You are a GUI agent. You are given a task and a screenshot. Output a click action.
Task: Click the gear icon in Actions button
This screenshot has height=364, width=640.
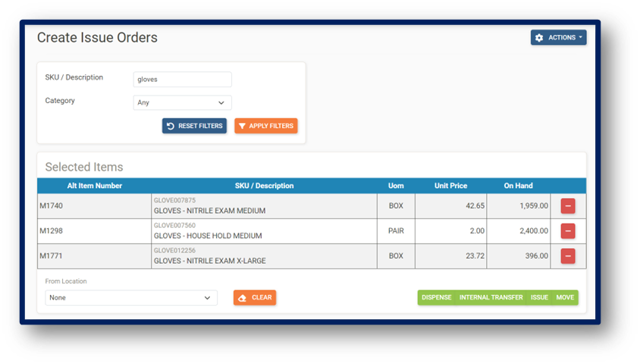click(x=539, y=38)
